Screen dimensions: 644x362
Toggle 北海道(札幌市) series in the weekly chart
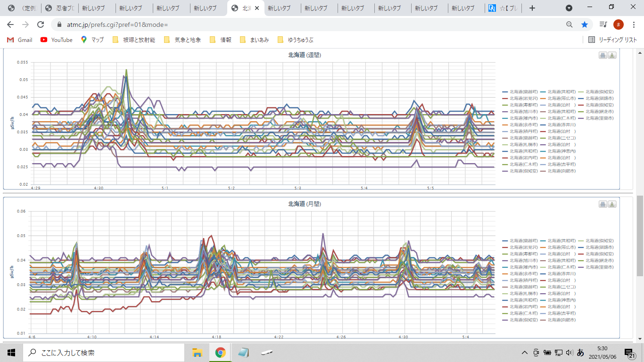click(x=520, y=144)
